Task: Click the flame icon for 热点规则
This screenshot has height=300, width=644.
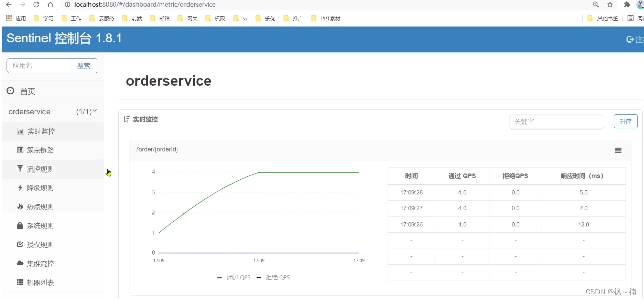Action: tap(20, 206)
